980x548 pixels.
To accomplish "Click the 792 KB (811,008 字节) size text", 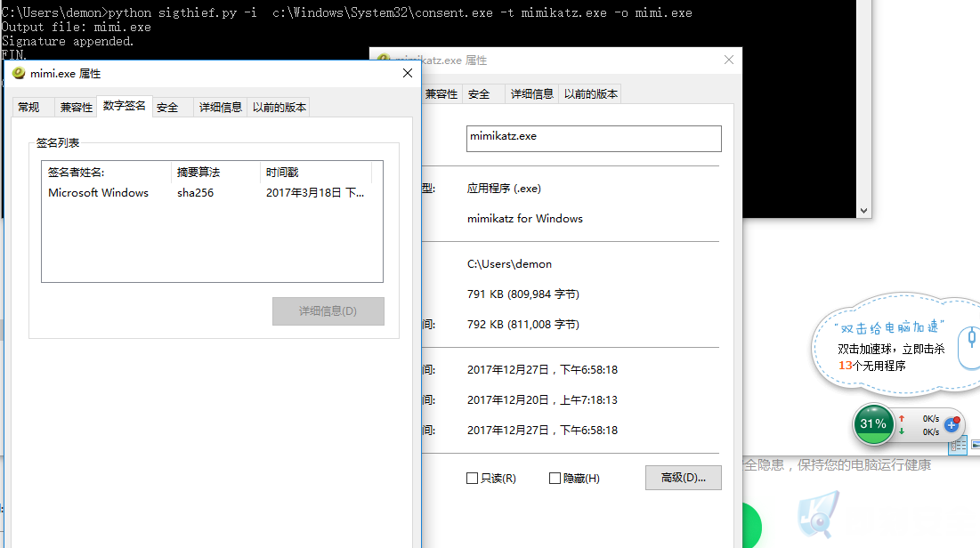I will 523,325.
